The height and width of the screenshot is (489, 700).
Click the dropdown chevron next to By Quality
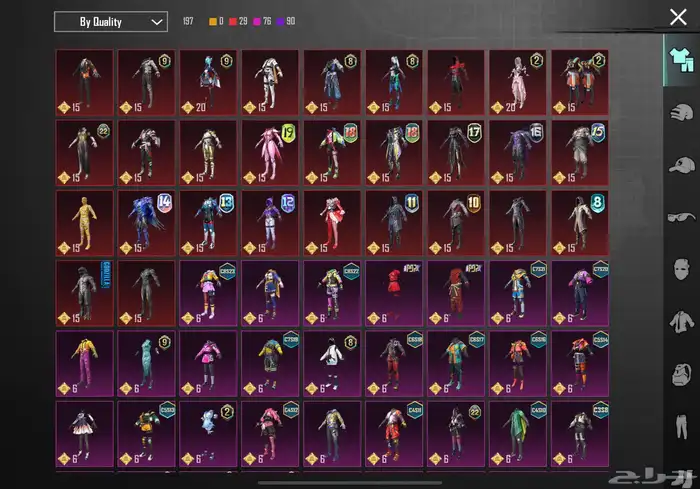tap(155, 21)
